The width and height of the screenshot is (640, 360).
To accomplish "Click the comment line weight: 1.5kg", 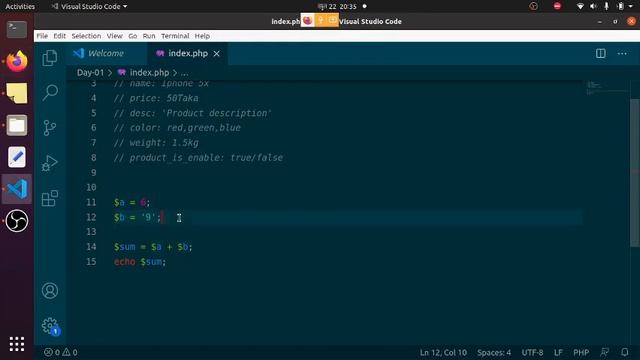I will click(x=156, y=143).
